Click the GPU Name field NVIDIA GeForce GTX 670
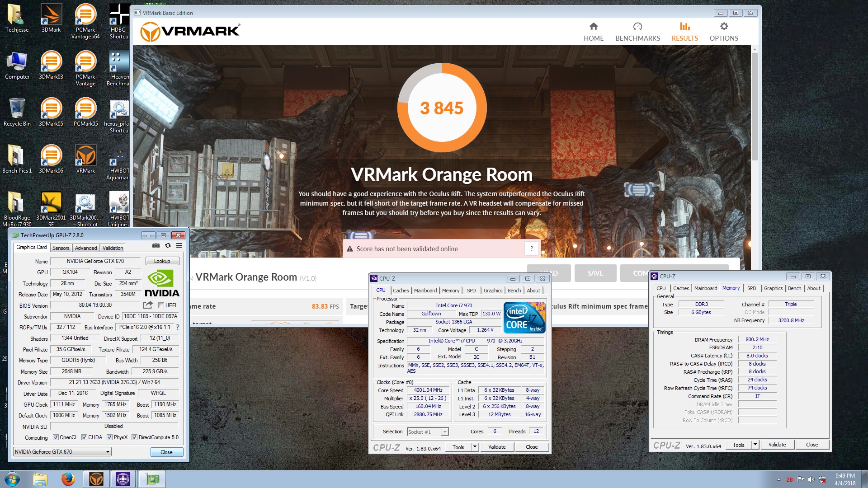The height and width of the screenshot is (488, 868). click(x=95, y=261)
